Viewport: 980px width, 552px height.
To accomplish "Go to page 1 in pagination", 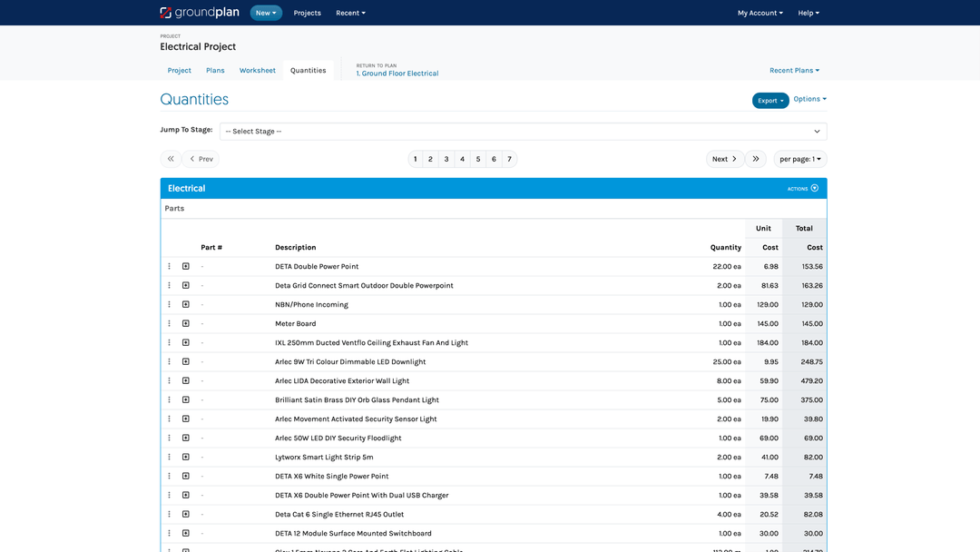I will (415, 159).
